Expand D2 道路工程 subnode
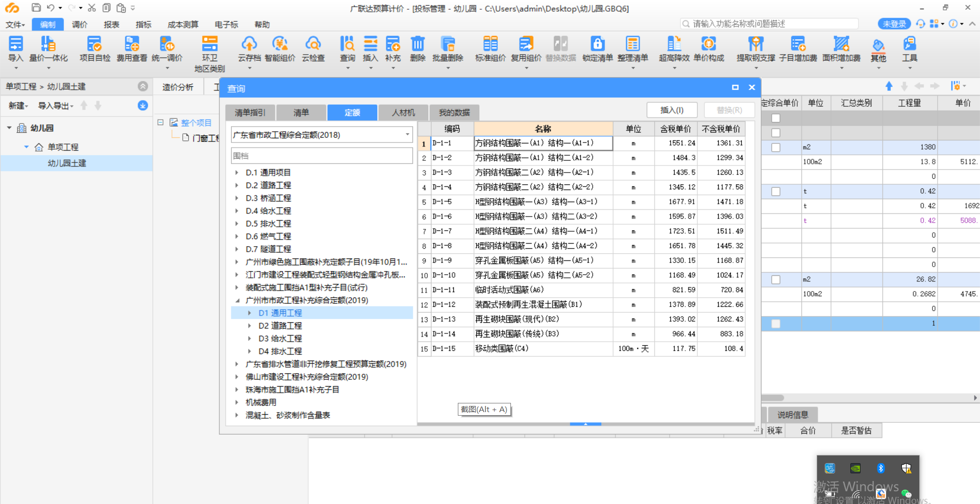Screen dimensions: 980x504 250,326
